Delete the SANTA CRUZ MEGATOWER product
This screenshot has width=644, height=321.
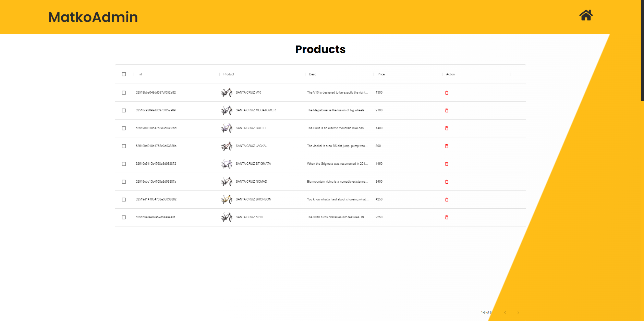pos(446,110)
